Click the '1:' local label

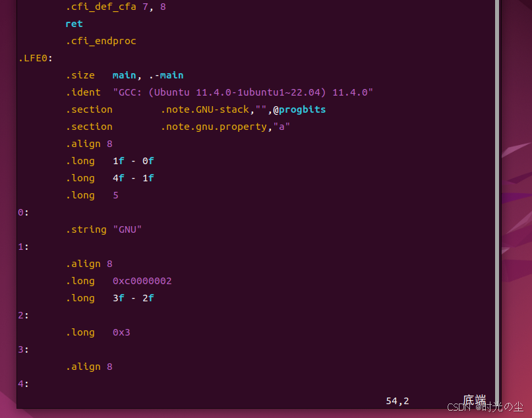click(x=24, y=247)
